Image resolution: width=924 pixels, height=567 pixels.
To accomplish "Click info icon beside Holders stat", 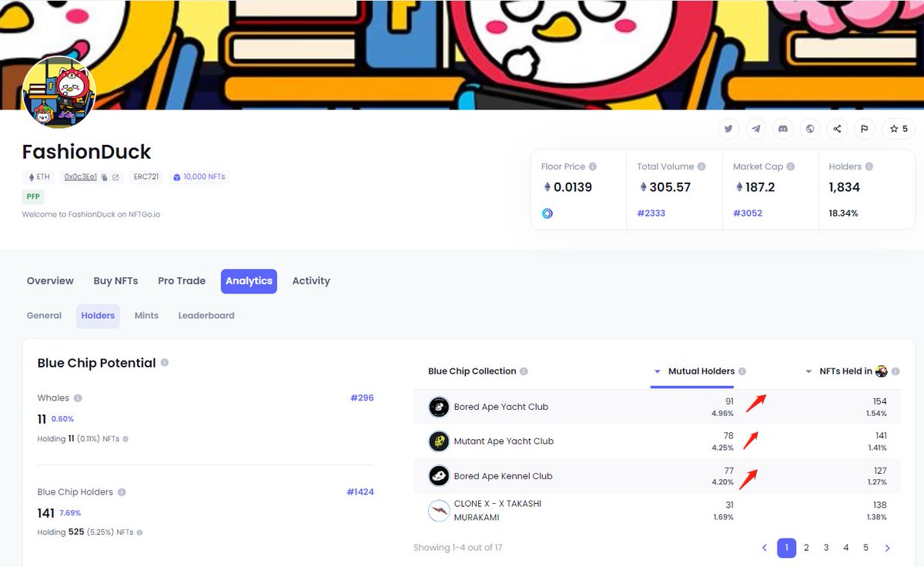I will [869, 166].
